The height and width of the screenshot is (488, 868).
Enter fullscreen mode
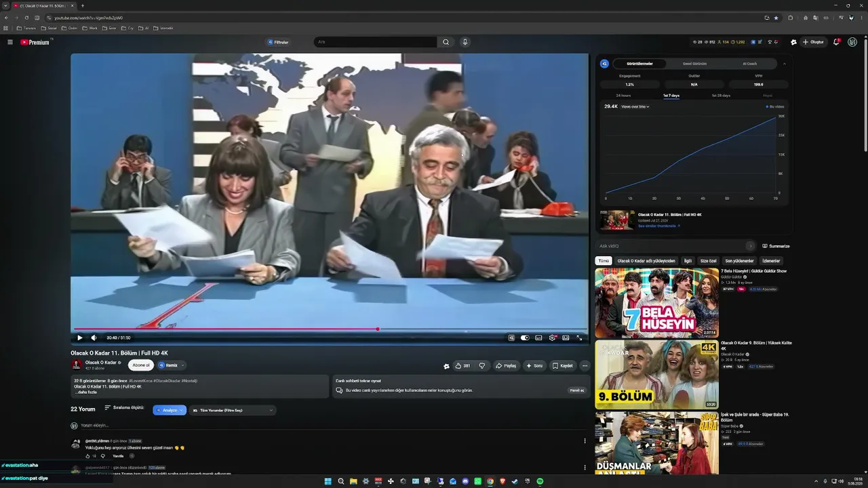(579, 338)
